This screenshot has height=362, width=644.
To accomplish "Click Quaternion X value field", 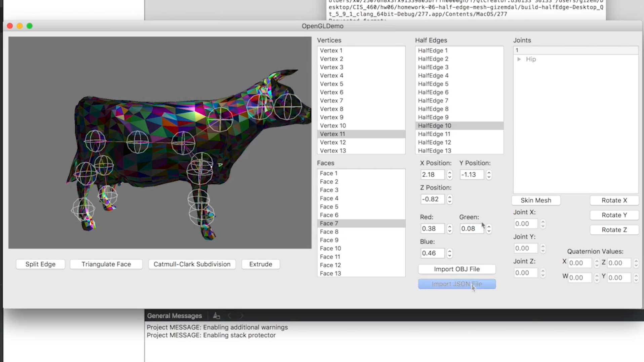I will coord(579,263).
